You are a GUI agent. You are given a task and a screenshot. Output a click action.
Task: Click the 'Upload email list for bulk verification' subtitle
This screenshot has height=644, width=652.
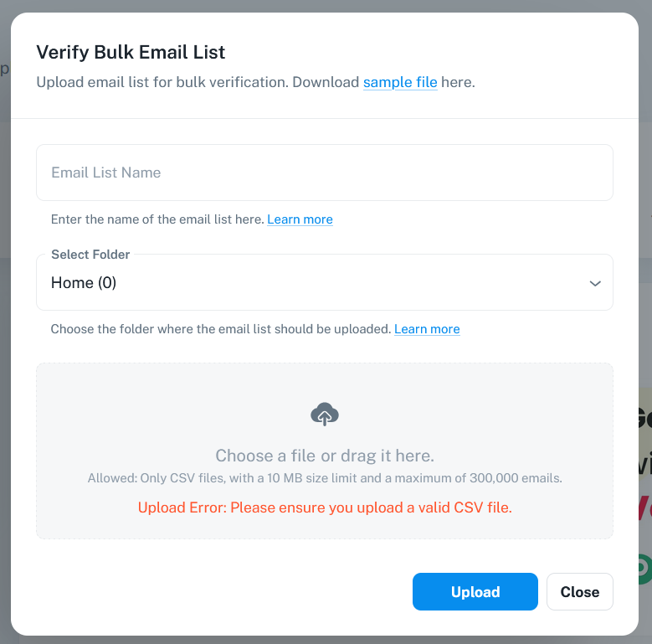point(198,83)
